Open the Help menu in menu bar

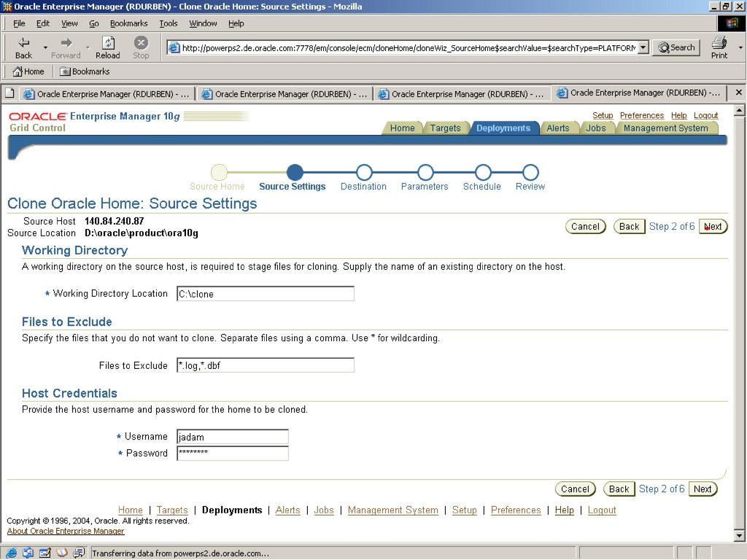(x=236, y=23)
